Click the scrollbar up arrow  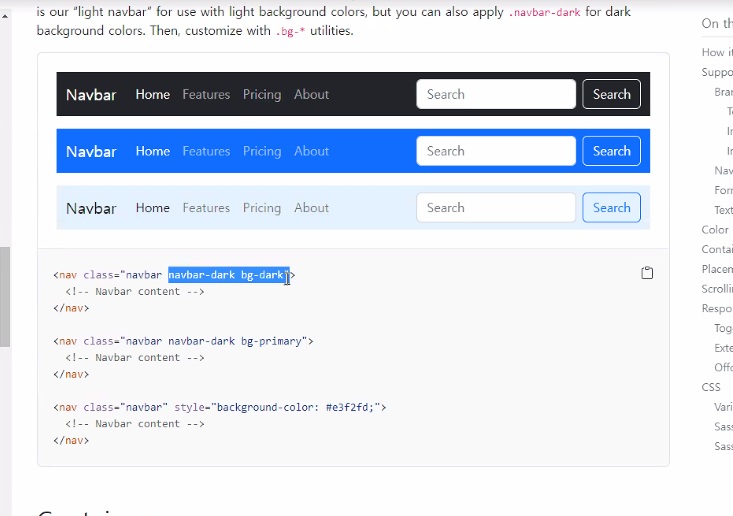tap(5, 16)
